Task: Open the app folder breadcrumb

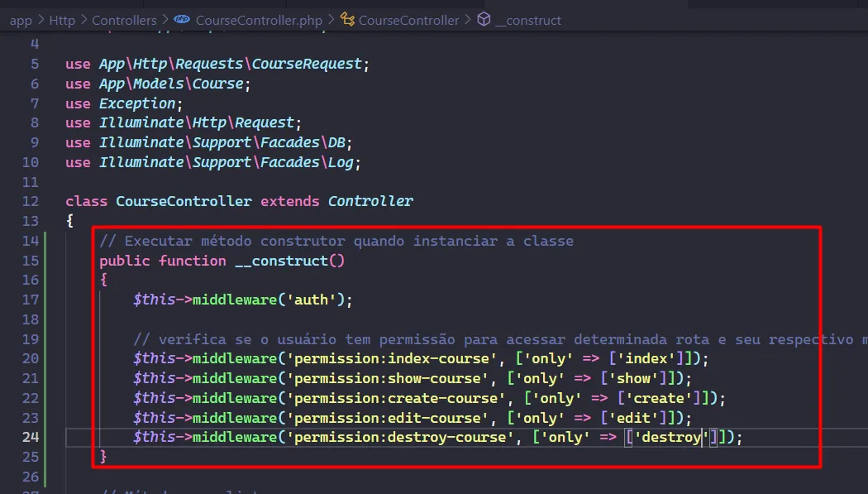Action: (21, 20)
